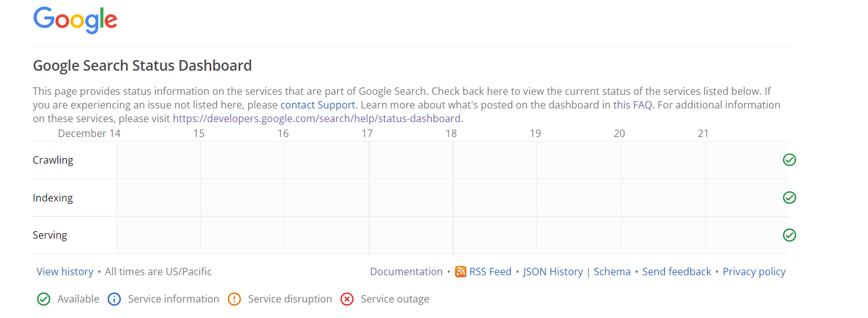
Task: Open JSON History link
Action: 553,272
